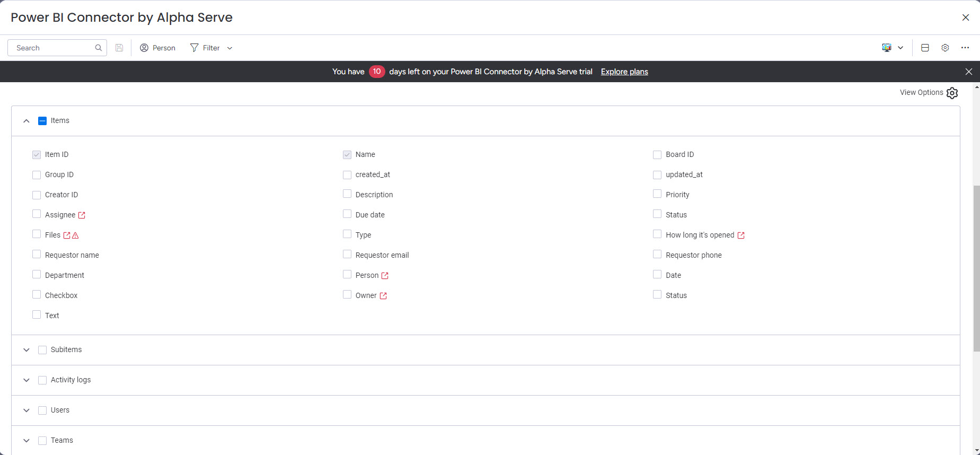This screenshot has height=455, width=980.
Task: Open Owner field external link icon
Action: pos(383,296)
